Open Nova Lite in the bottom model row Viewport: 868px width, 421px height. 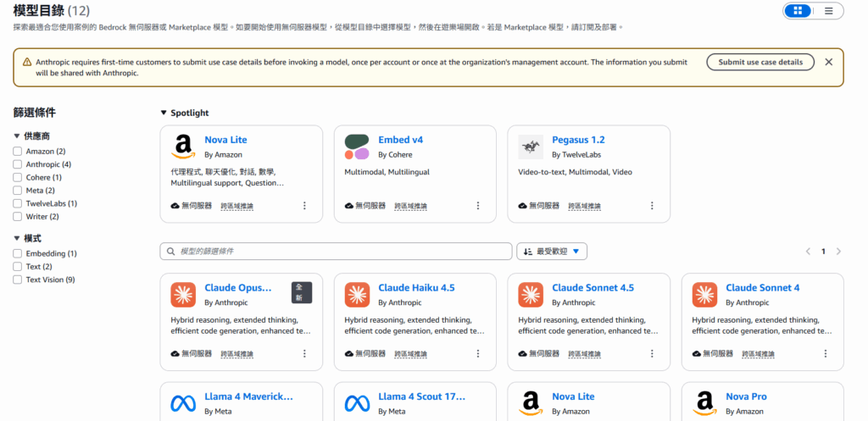tap(573, 396)
